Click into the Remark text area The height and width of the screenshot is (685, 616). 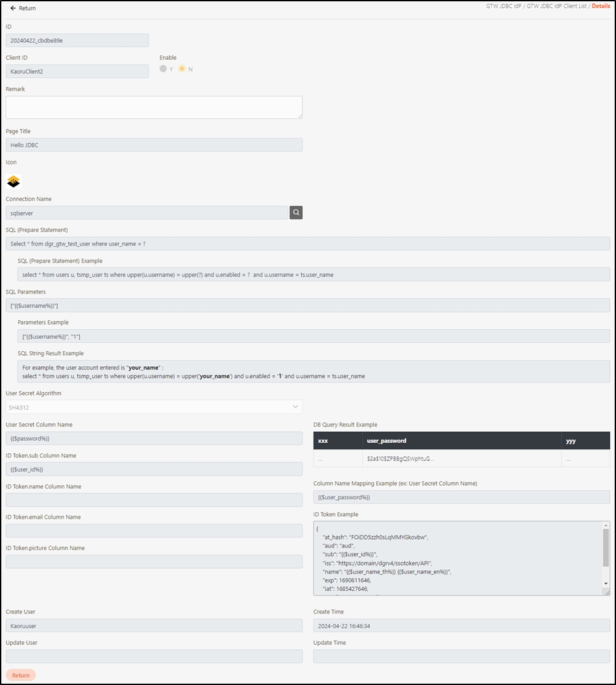point(154,107)
